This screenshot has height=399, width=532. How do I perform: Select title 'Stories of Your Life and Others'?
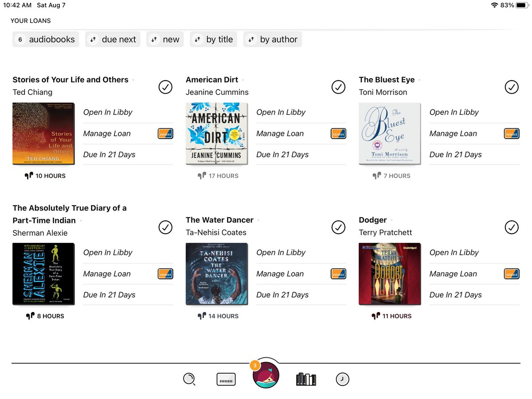70,80
